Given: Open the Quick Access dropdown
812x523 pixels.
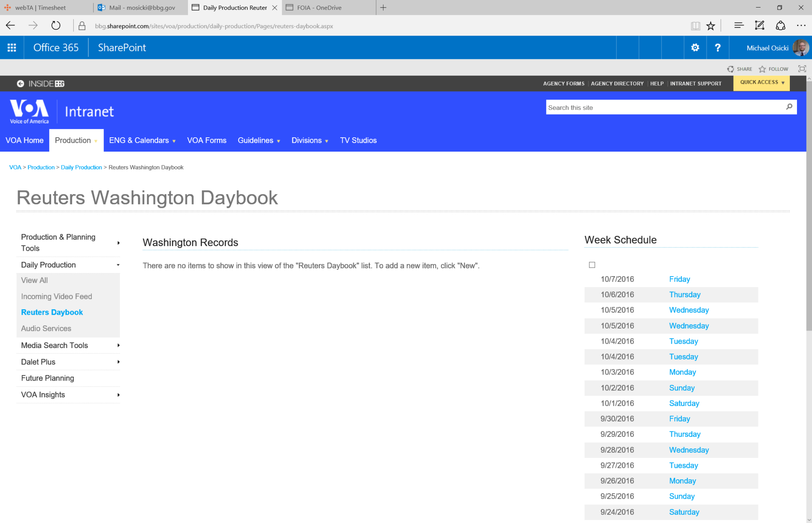Looking at the screenshot, I should (762, 83).
